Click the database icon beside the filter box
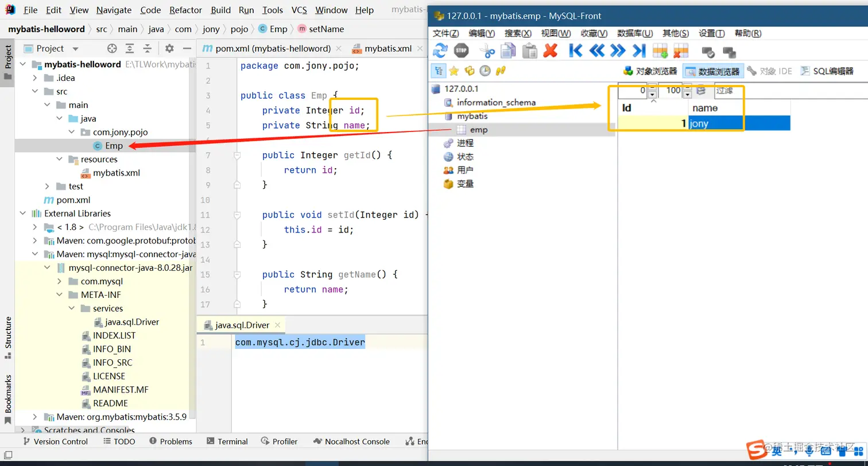The image size is (868, 466). 701,90
